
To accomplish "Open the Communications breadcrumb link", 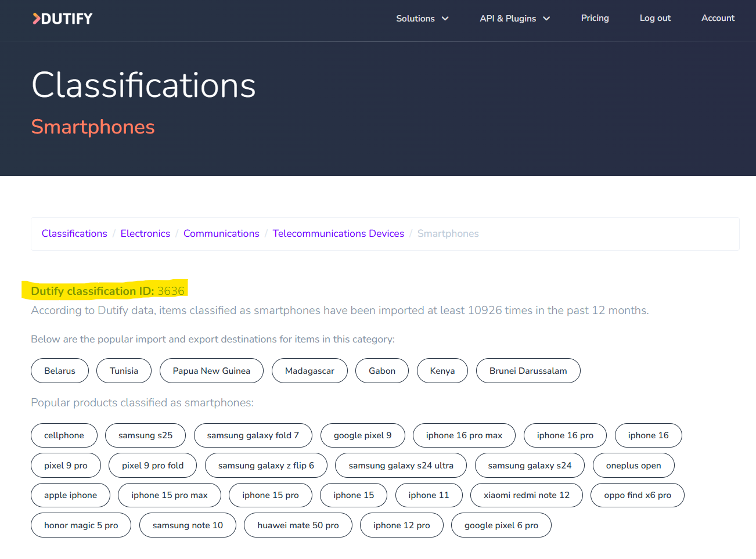I will coord(221,233).
